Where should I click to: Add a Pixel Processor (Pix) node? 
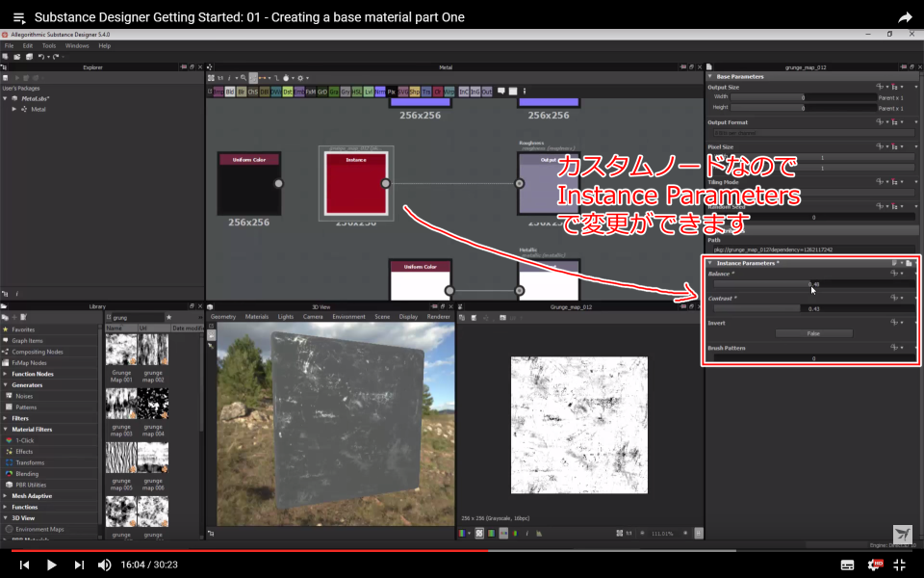(392, 92)
